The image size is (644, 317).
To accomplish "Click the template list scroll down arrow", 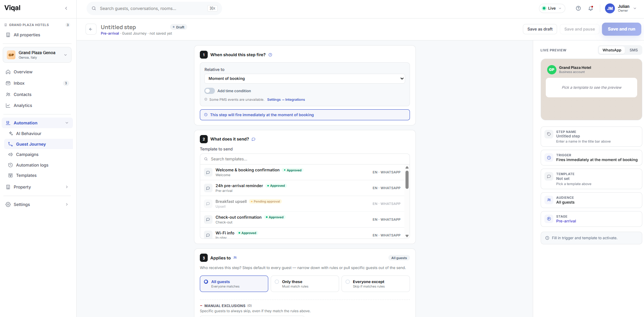I will point(407,236).
